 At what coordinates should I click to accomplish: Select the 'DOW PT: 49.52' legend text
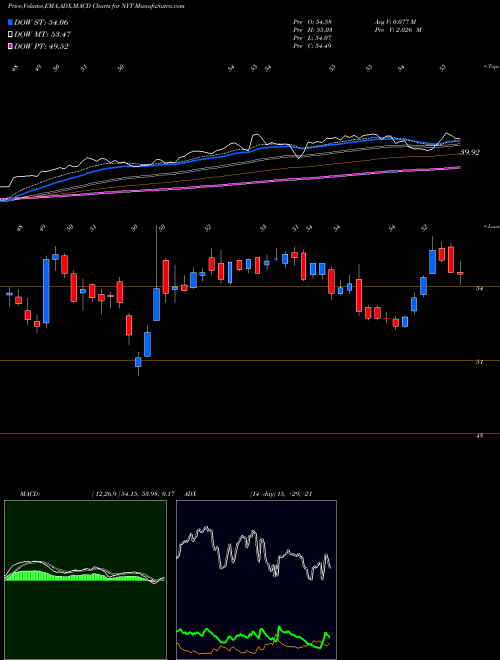click(x=41, y=46)
